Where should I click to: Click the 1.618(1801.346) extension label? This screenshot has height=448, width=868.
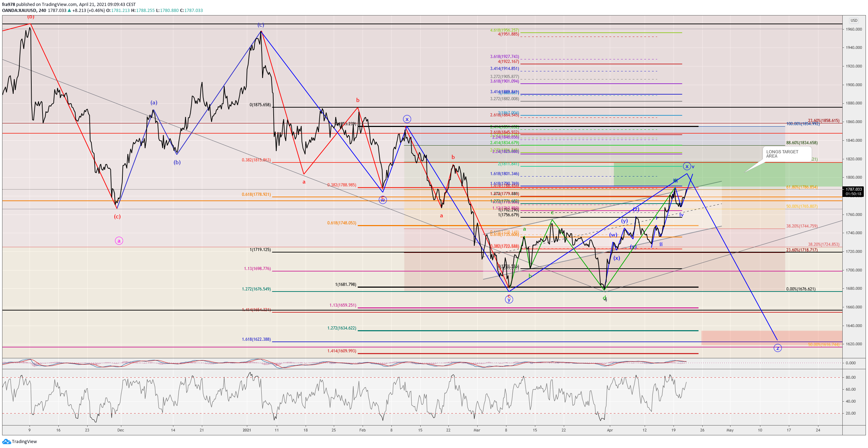pyautogui.click(x=505, y=174)
